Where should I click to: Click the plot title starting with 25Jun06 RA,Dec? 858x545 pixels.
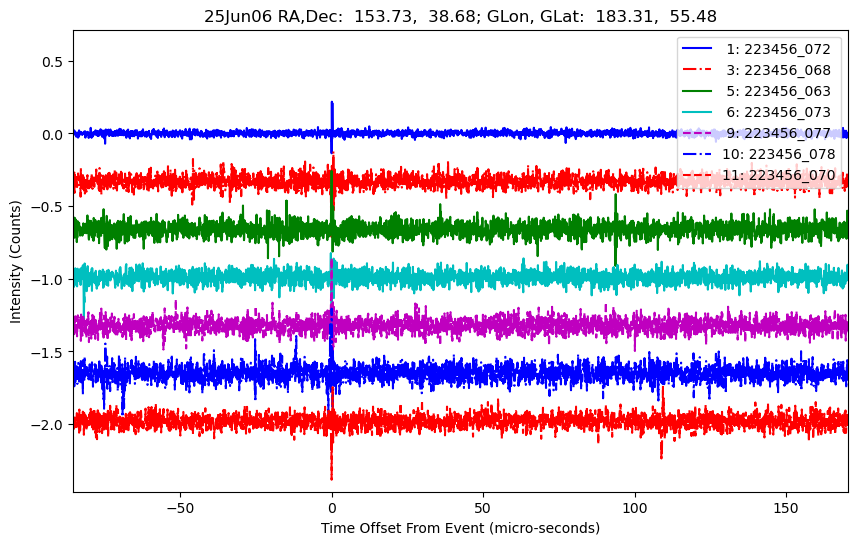tap(460, 16)
